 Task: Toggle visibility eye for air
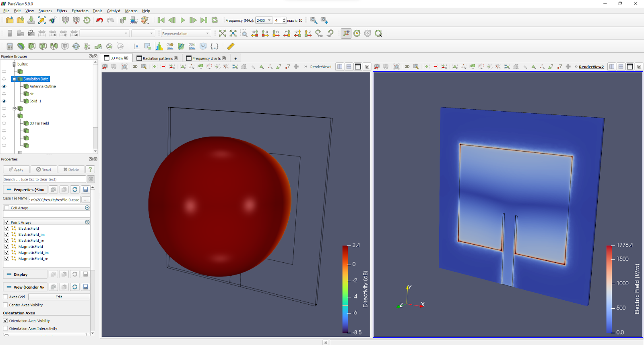click(4, 94)
